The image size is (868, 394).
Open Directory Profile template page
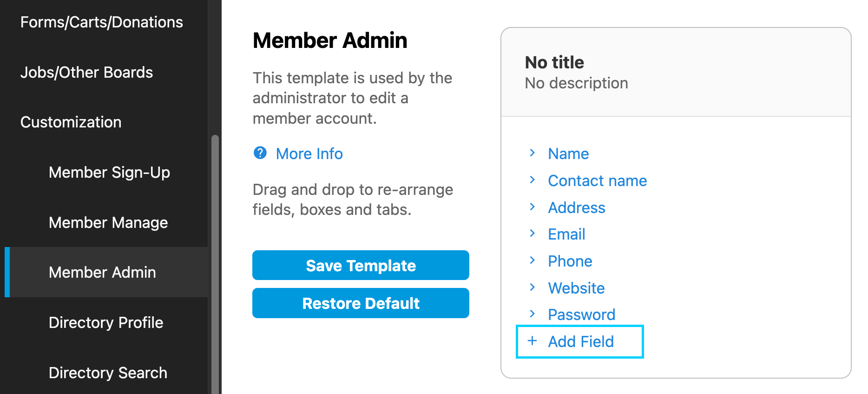(106, 323)
